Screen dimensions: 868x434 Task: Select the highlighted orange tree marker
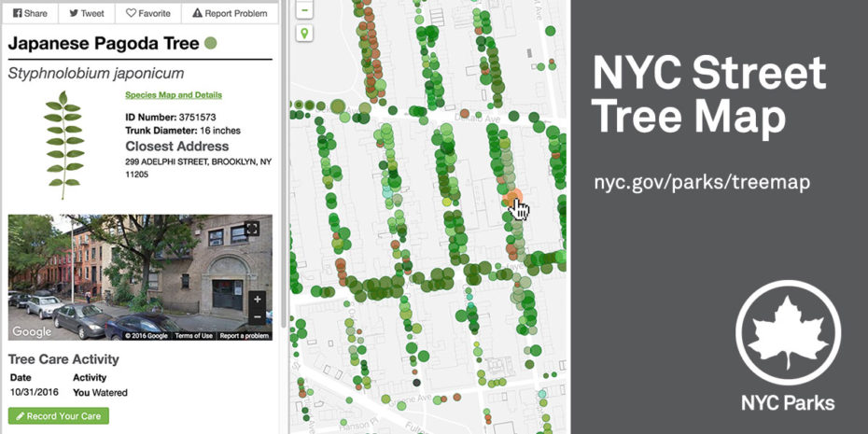(x=513, y=198)
